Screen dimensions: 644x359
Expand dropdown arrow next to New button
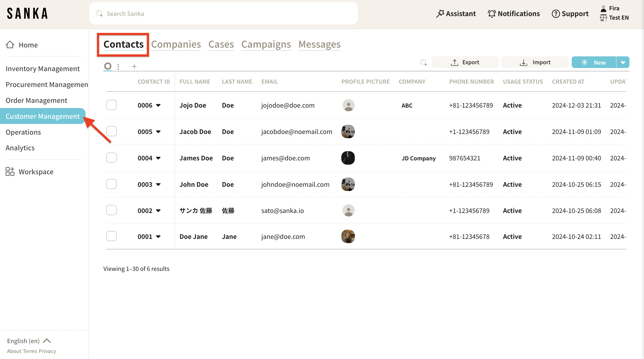(623, 62)
